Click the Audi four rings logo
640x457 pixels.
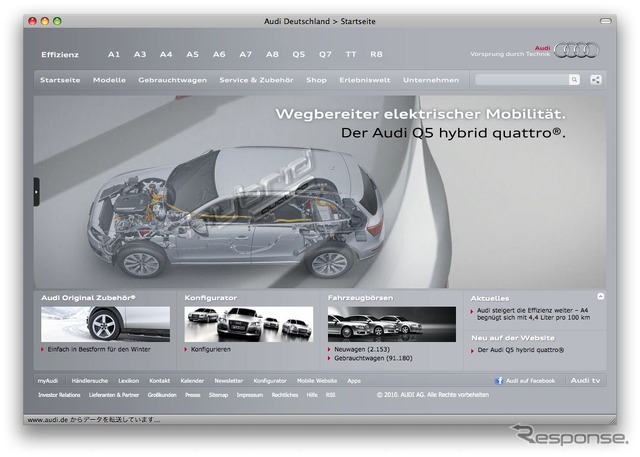[576, 50]
